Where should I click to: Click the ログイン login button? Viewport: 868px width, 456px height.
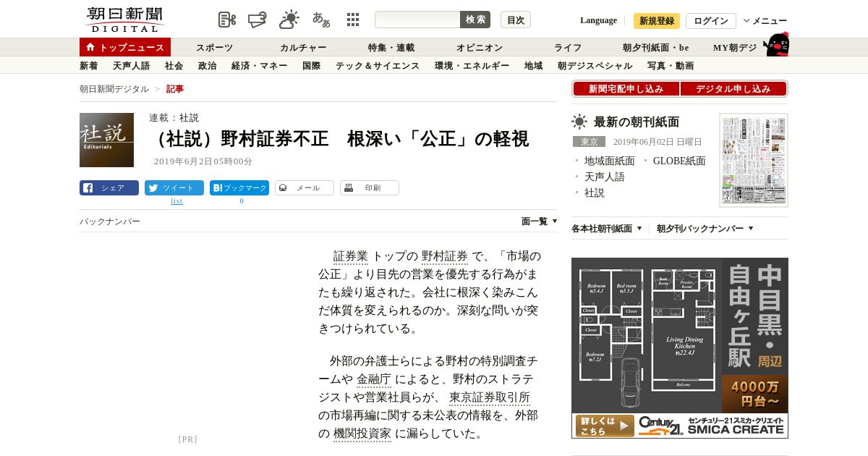pos(711,21)
